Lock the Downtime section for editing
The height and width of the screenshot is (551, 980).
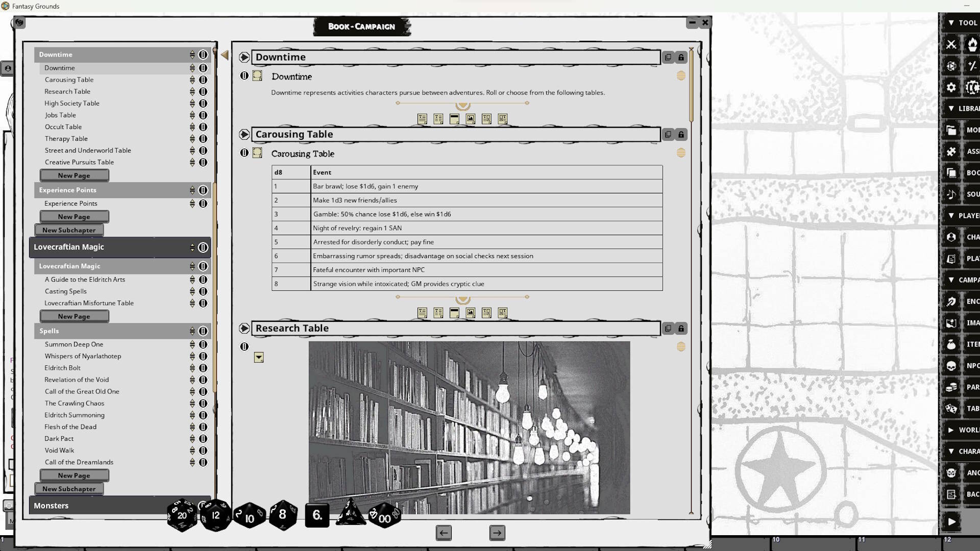(x=681, y=57)
